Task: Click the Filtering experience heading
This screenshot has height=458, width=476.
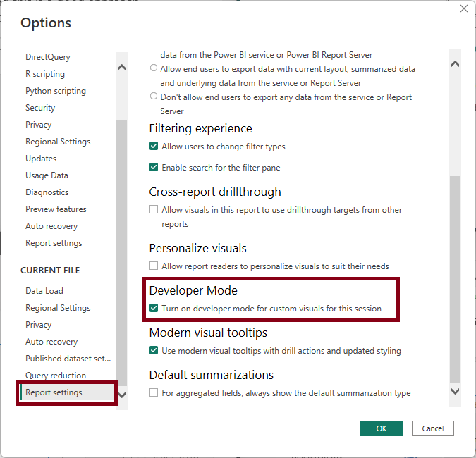Action: 201,129
